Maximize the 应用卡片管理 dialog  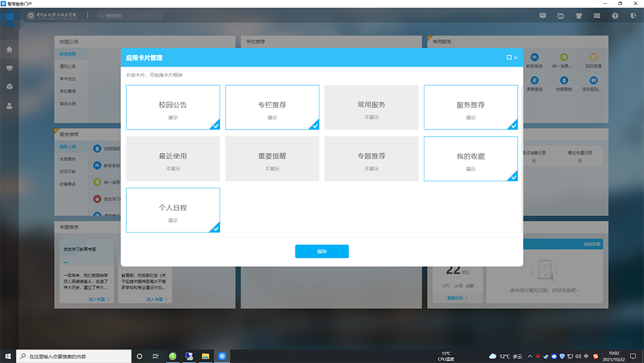[x=509, y=57]
